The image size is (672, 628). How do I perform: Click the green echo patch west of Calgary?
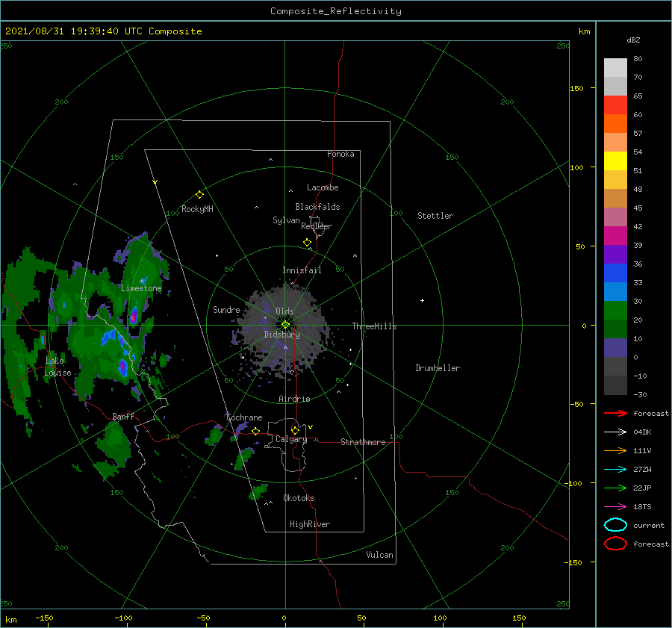coord(213,436)
